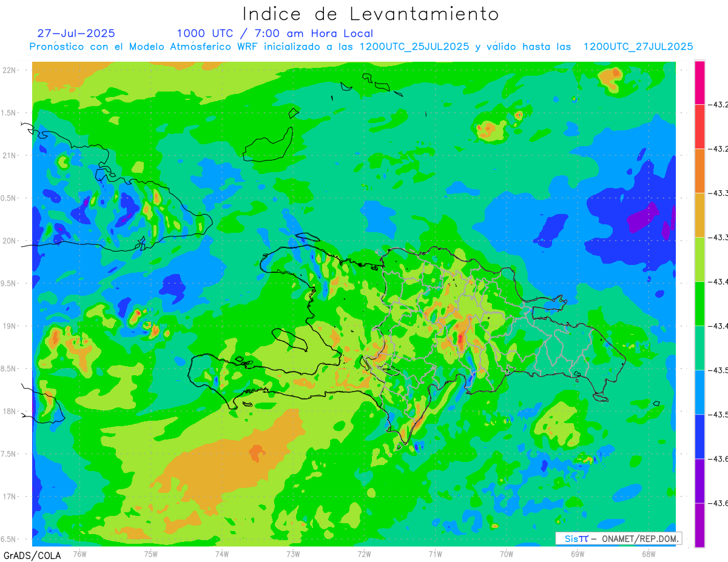
Task: Click the time label 1000 UTC / 7:00 am Hora Local
Action: point(275,33)
